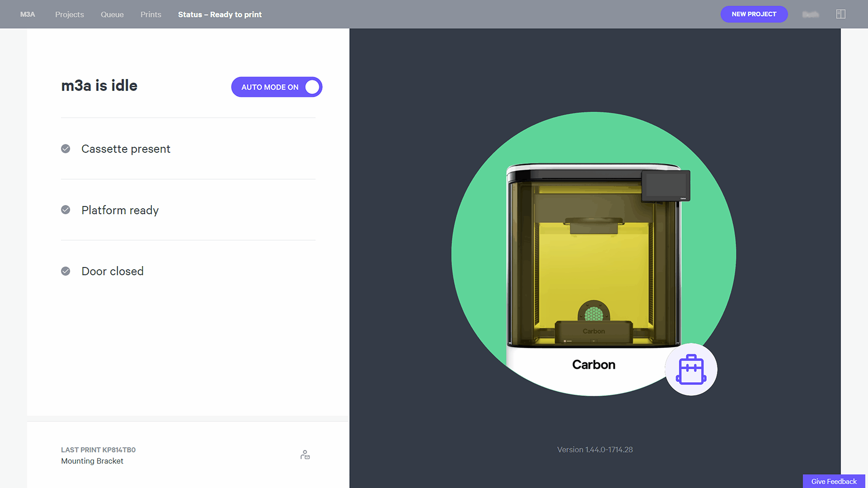Click the Platform ready check icon
This screenshot has height=488, width=868.
66,210
